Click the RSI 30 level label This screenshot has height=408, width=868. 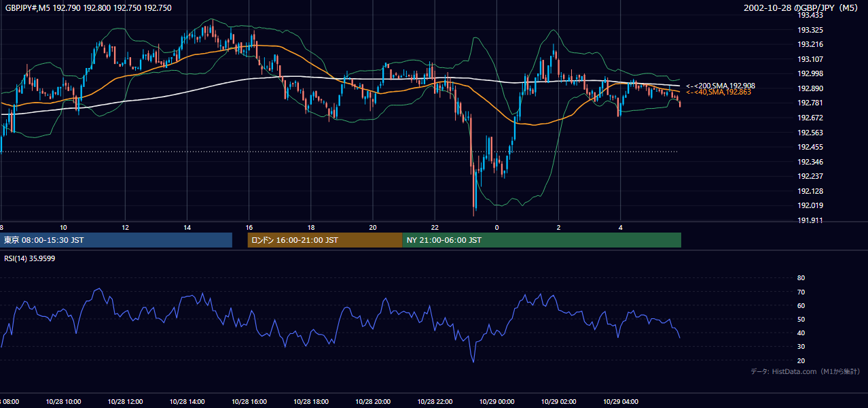coord(801,347)
